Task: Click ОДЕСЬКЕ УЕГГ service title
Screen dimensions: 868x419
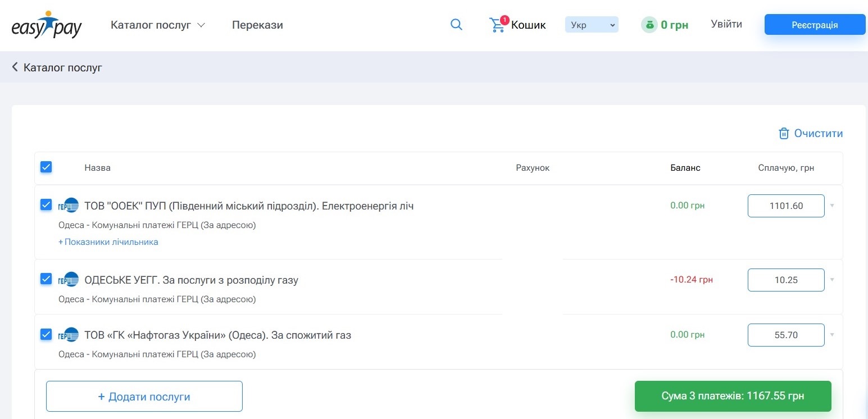Action: tap(191, 280)
